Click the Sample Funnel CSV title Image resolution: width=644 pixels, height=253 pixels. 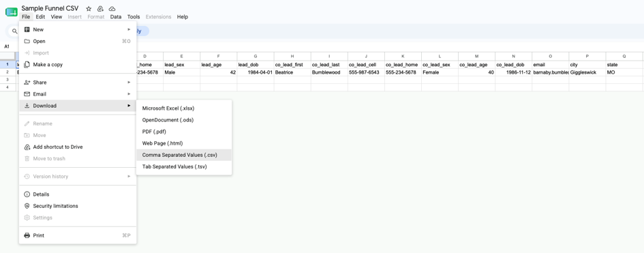50,8
